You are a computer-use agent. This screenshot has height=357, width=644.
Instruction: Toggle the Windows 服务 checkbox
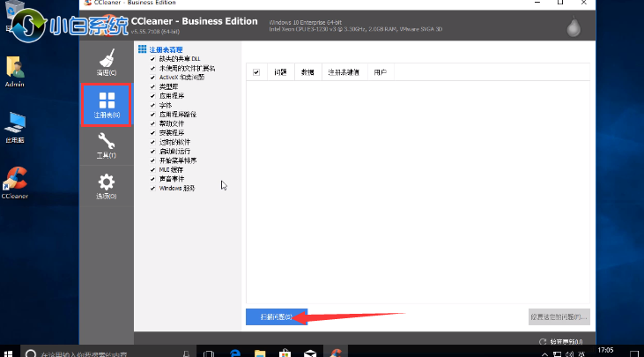pos(152,188)
